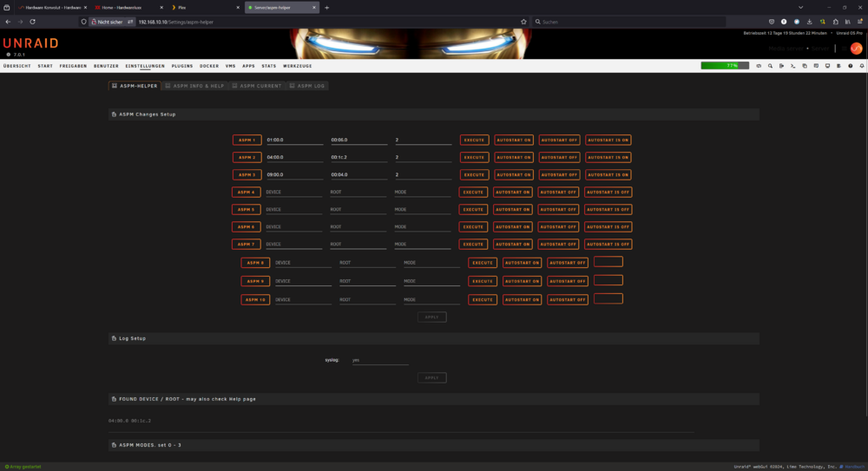This screenshot has width=868, height=471.
Task: Select the ASPM-HELPER tab
Action: click(135, 86)
